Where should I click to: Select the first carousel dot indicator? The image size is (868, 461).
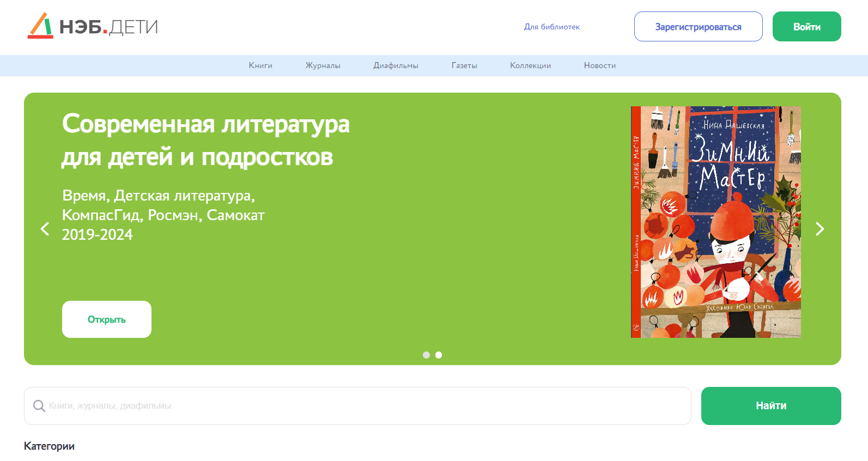click(x=426, y=355)
